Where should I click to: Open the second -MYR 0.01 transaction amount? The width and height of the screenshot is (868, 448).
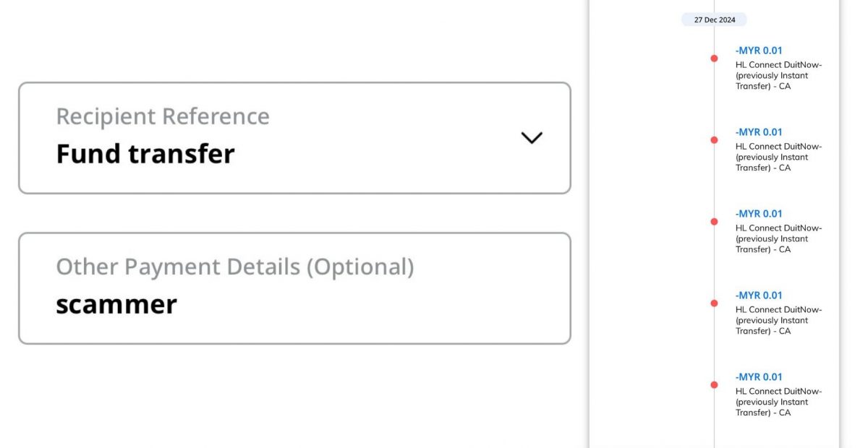pyautogui.click(x=759, y=132)
